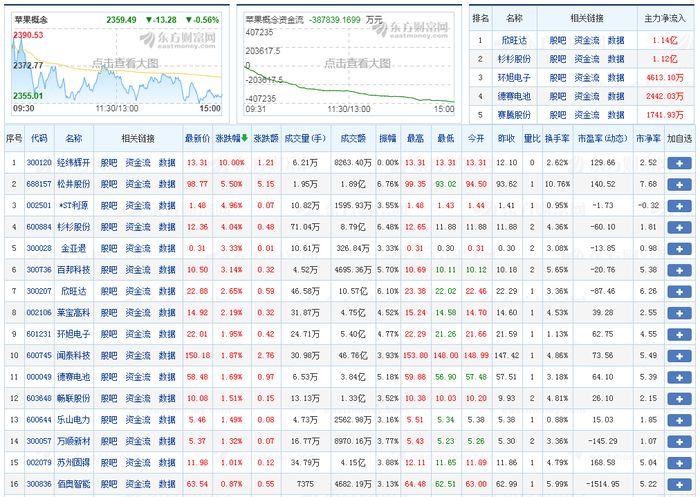
Task: Add 金亚退 to watchlist with plus button
Action: click(679, 249)
